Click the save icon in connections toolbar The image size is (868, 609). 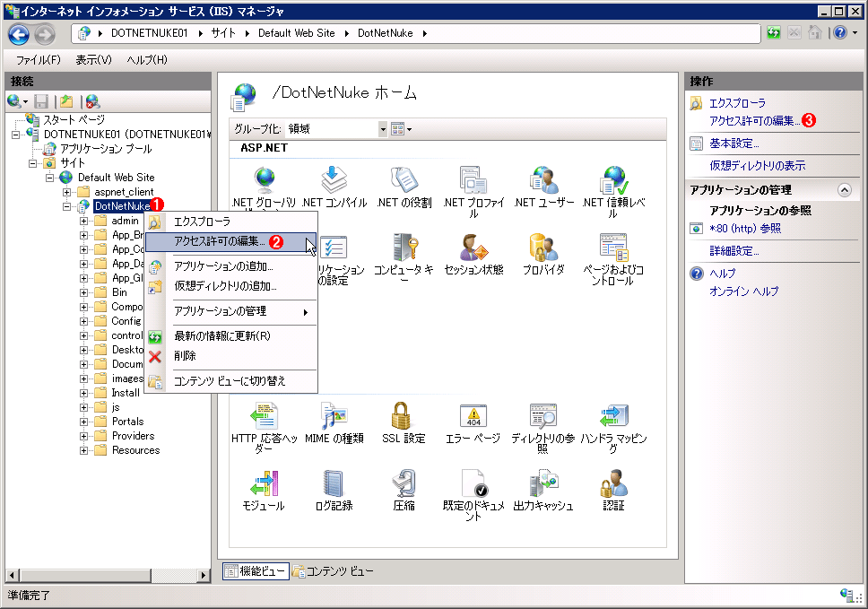[x=41, y=101]
